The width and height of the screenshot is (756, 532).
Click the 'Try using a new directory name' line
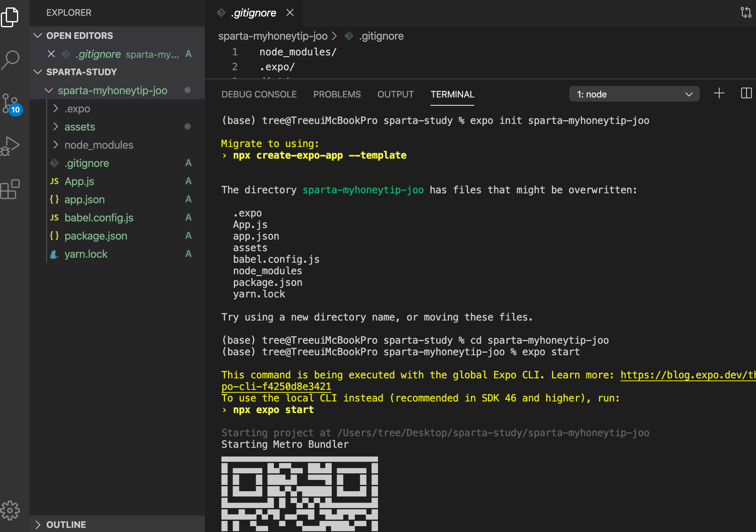(x=377, y=317)
